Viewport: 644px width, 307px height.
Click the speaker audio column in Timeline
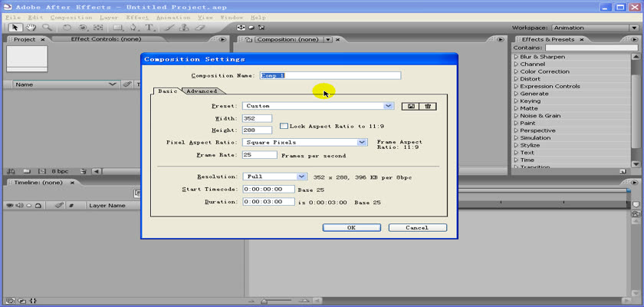(x=19, y=205)
